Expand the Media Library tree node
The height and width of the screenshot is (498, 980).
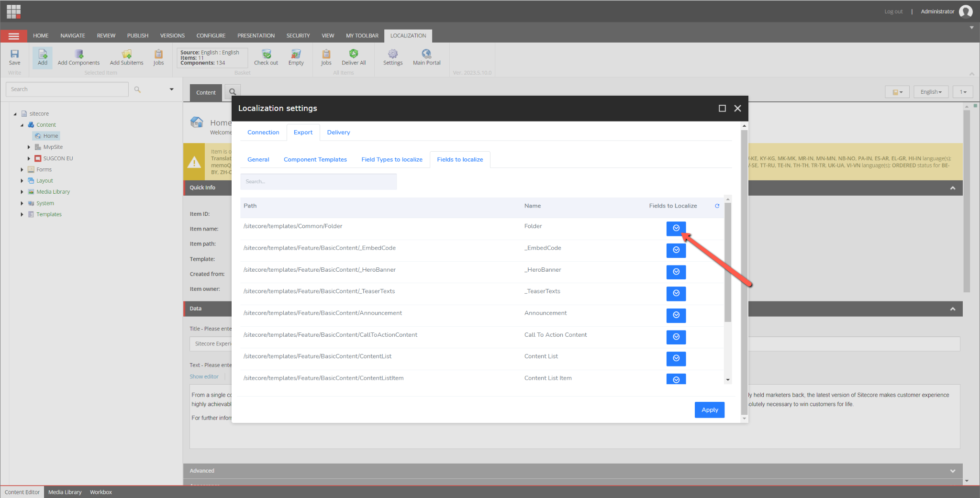pyautogui.click(x=22, y=192)
